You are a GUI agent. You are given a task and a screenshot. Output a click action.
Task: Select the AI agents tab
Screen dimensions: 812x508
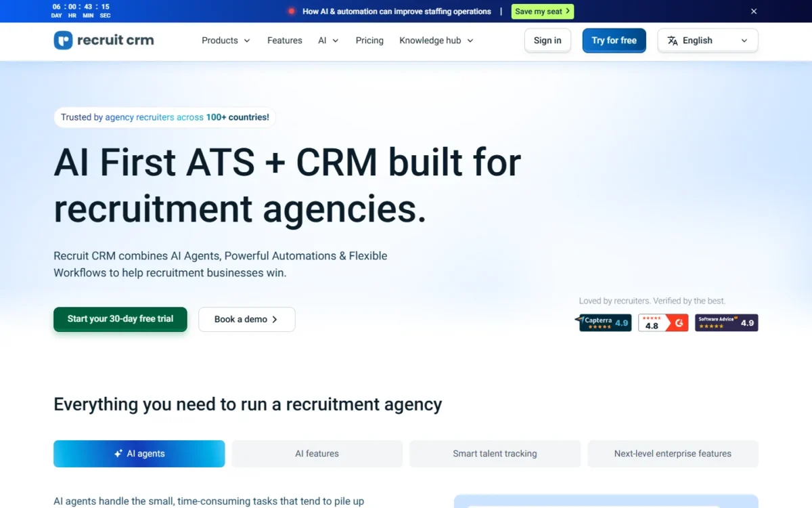click(139, 454)
